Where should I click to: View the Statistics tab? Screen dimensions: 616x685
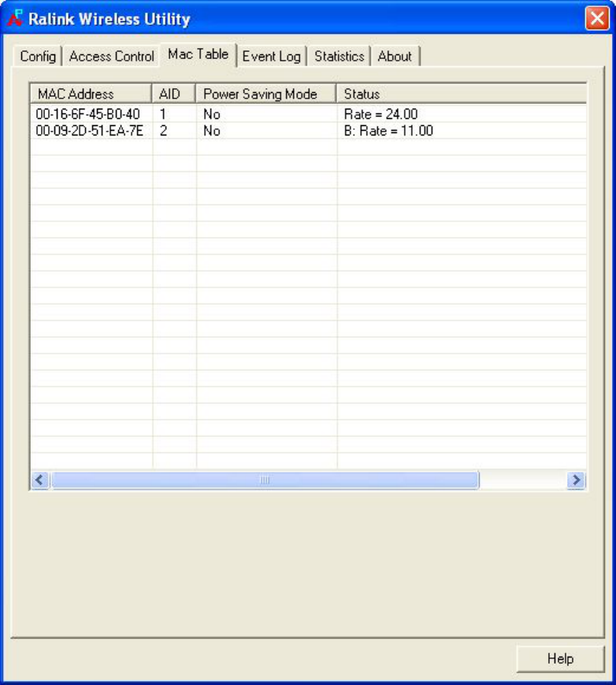click(339, 56)
